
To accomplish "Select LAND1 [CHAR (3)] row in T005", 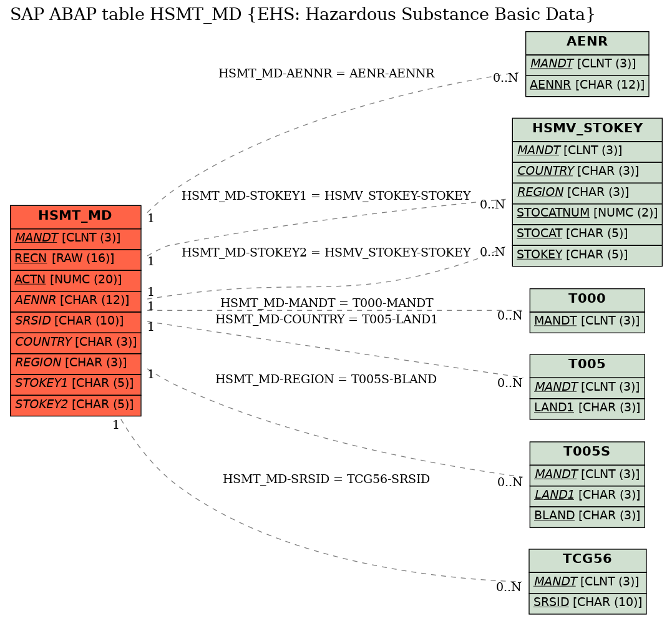I will (587, 409).
